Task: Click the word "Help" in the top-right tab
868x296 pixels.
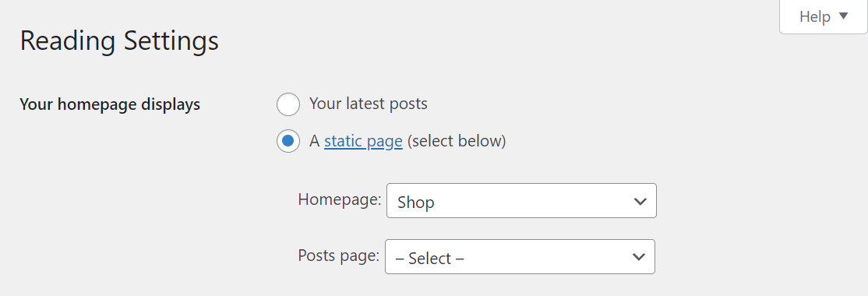Action: [815, 17]
